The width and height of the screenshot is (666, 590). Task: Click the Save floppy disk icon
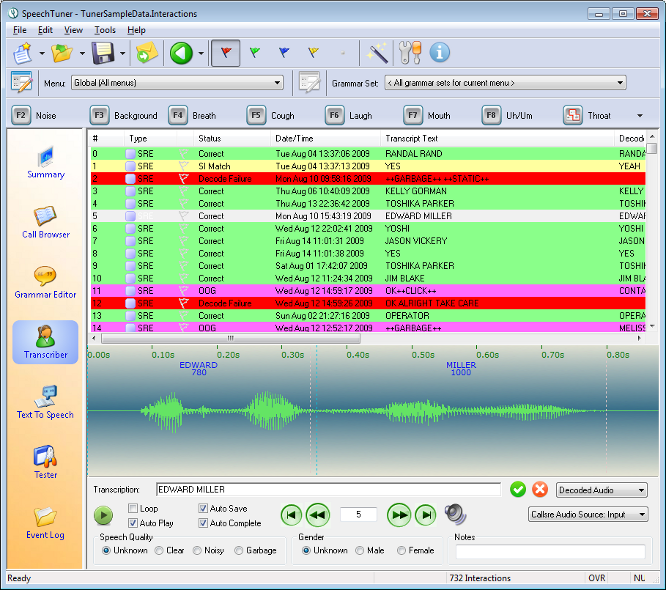(x=103, y=53)
